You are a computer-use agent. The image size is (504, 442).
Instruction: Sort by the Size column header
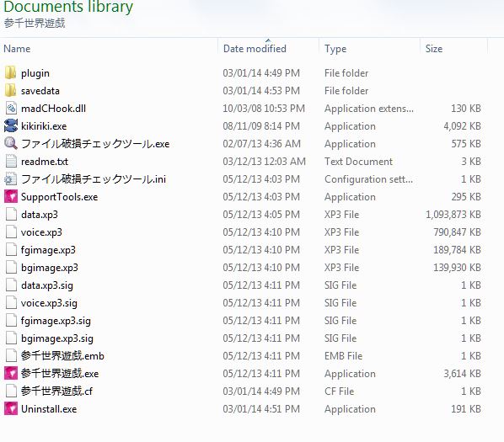point(433,49)
